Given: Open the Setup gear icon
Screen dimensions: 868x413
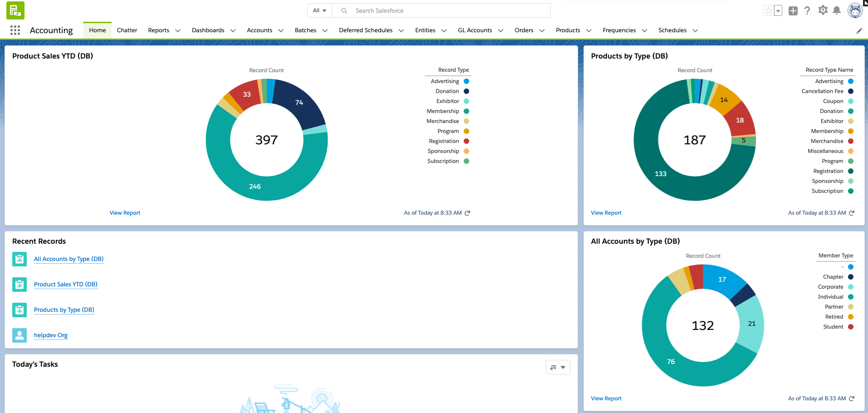Looking at the screenshot, I should click(823, 10).
